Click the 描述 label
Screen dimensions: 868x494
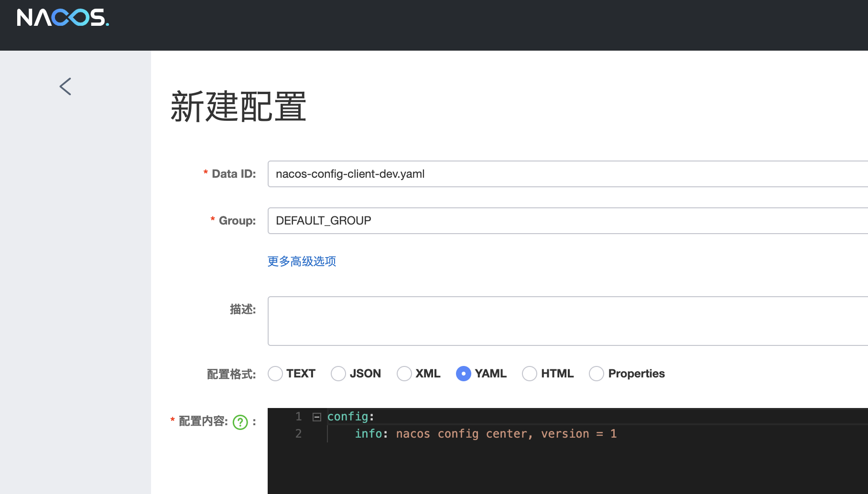[243, 310]
